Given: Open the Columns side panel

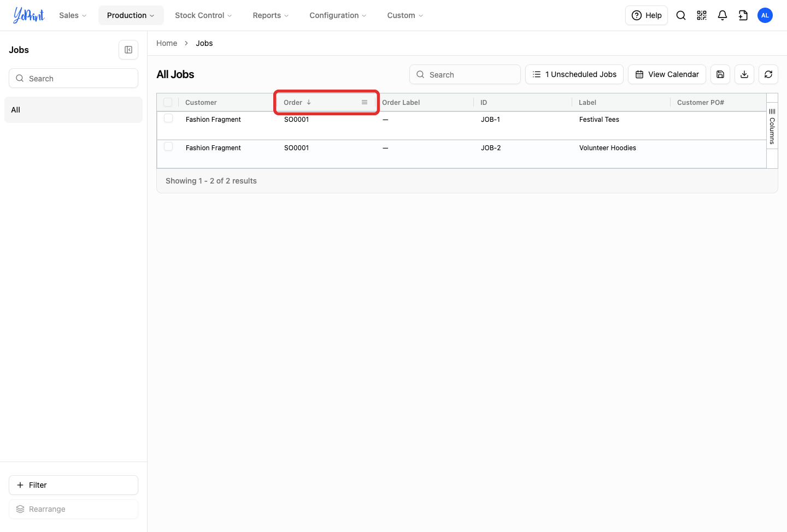Looking at the screenshot, I should [772, 126].
